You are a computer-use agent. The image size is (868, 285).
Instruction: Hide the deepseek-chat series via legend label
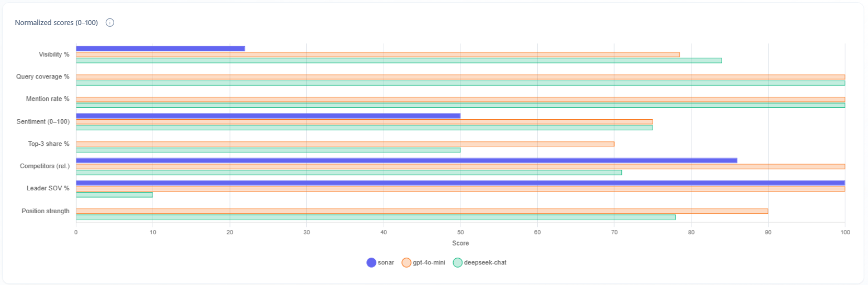485,263
